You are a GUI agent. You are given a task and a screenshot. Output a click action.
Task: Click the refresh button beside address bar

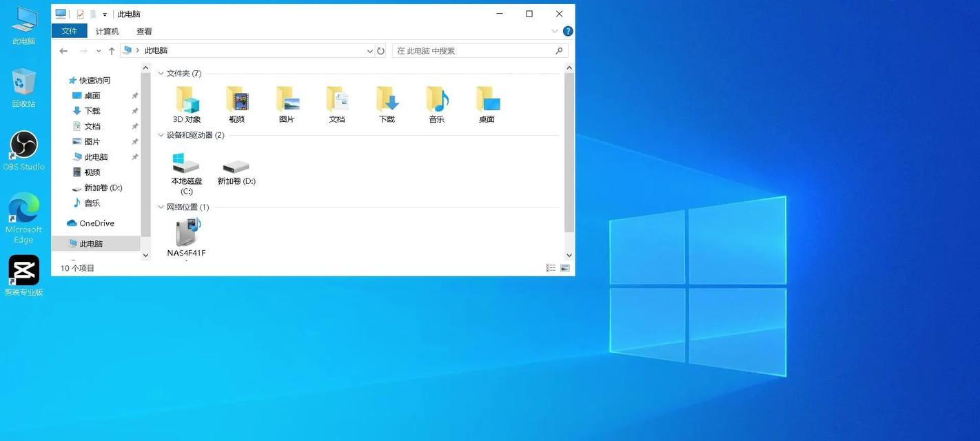point(380,51)
